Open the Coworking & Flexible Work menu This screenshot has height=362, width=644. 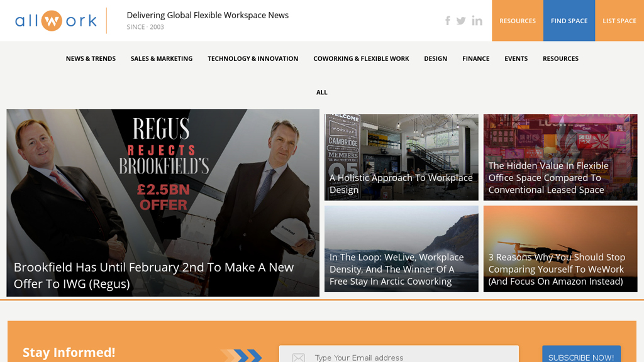[361, 58]
